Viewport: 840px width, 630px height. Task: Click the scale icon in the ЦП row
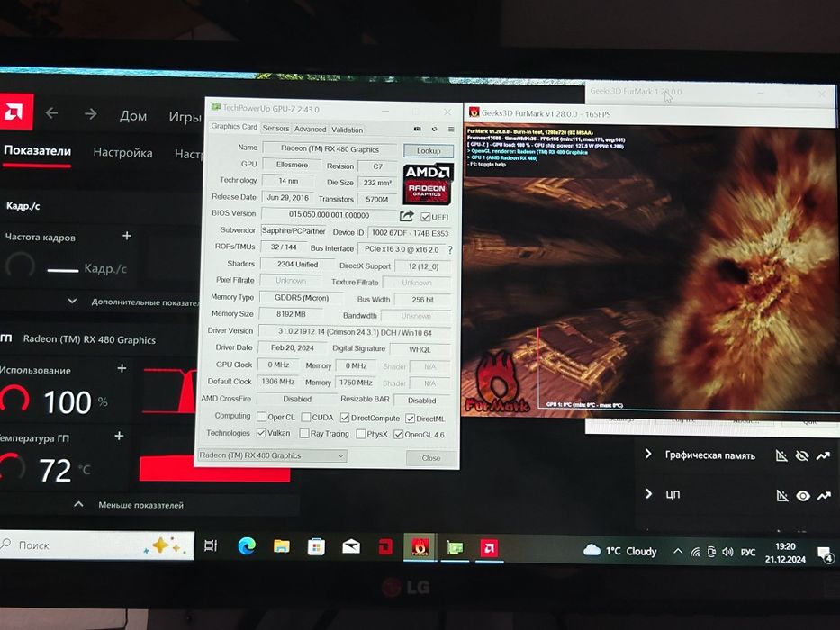(x=782, y=496)
